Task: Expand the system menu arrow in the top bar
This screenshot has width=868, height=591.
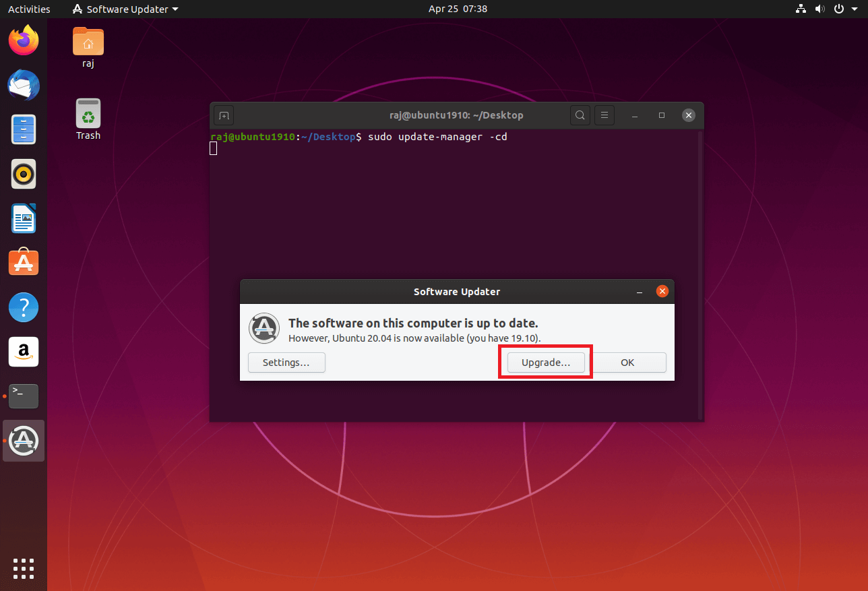Action: point(853,9)
